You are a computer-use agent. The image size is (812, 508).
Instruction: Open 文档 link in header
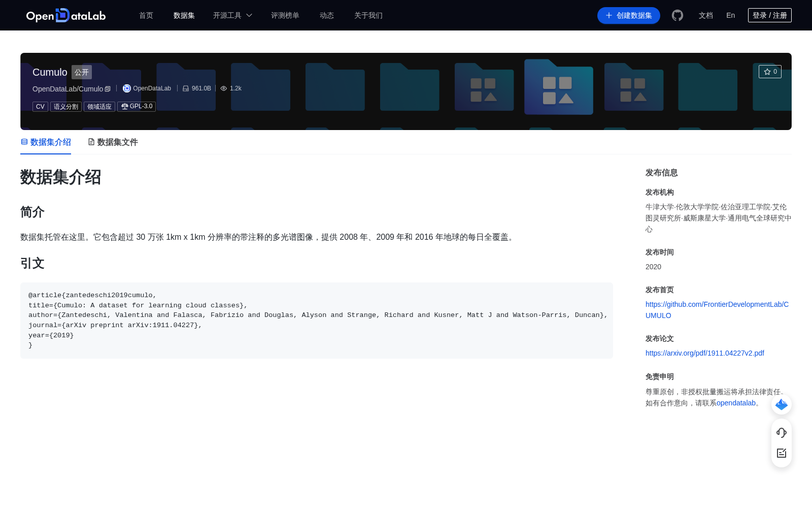pos(706,15)
